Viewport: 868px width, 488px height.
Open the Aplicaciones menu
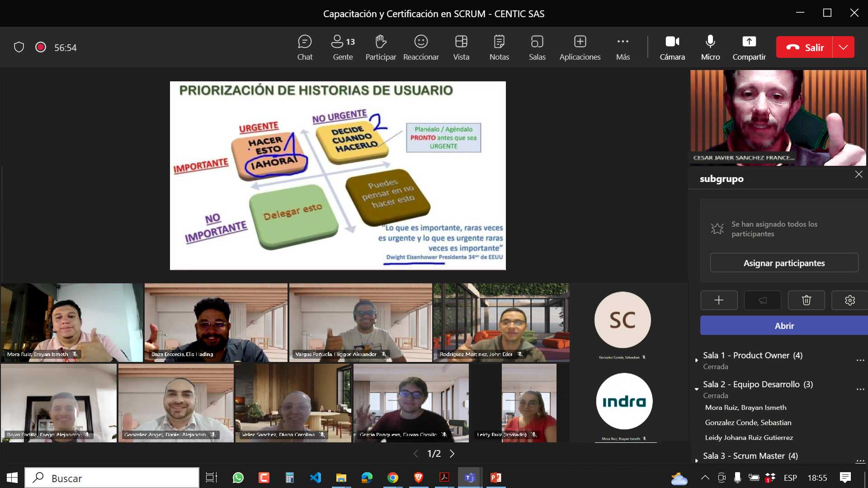click(580, 47)
